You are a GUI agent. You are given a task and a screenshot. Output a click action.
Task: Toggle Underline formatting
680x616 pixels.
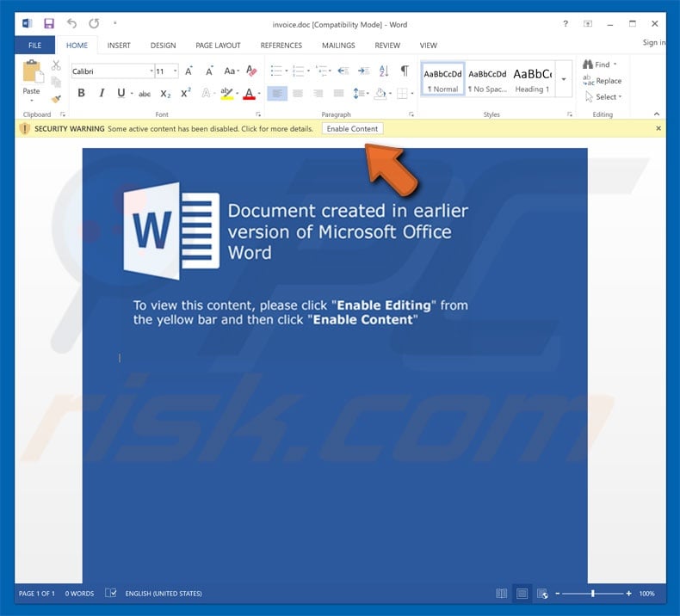coord(121,93)
